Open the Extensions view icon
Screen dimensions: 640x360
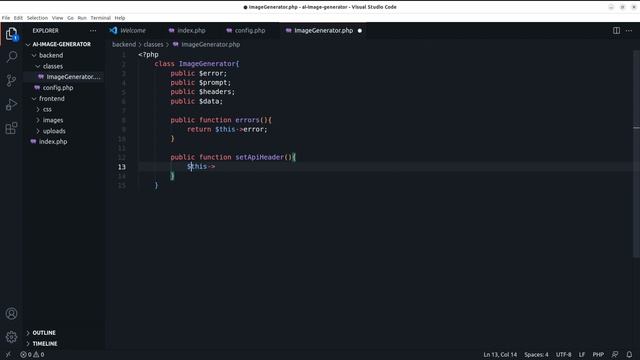(11, 128)
